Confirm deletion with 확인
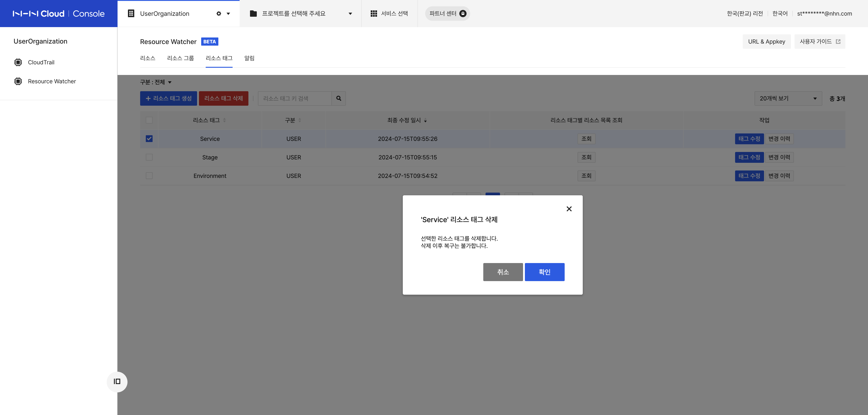Screen dimensions: 868x415 (545, 272)
